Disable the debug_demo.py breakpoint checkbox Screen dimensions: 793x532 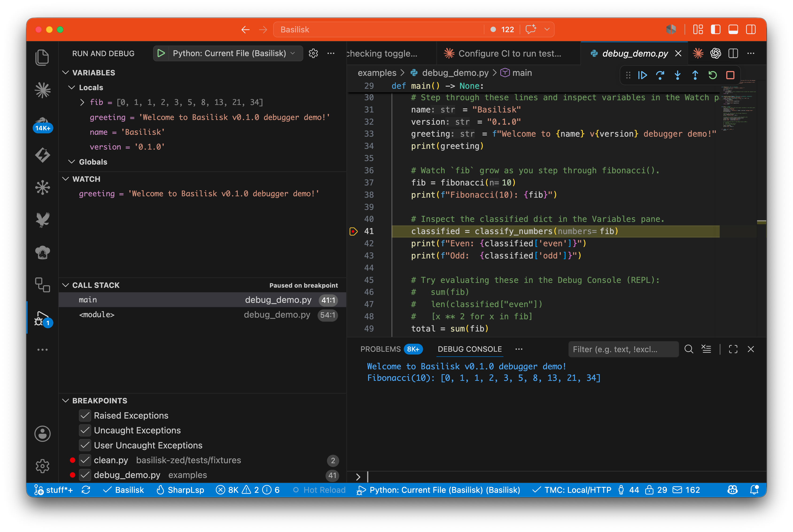[x=85, y=475]
